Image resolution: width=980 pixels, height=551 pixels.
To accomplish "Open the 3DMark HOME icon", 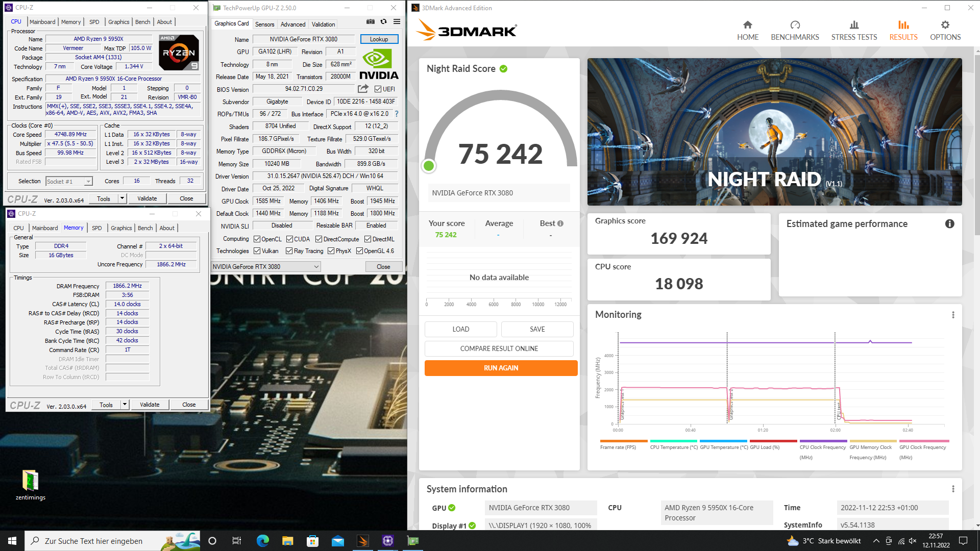I will [x=747, y=25].
